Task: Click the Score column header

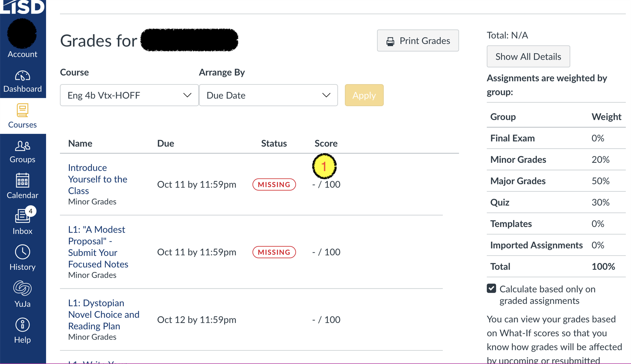Action: pyautogui.click(x=326, y=143)
